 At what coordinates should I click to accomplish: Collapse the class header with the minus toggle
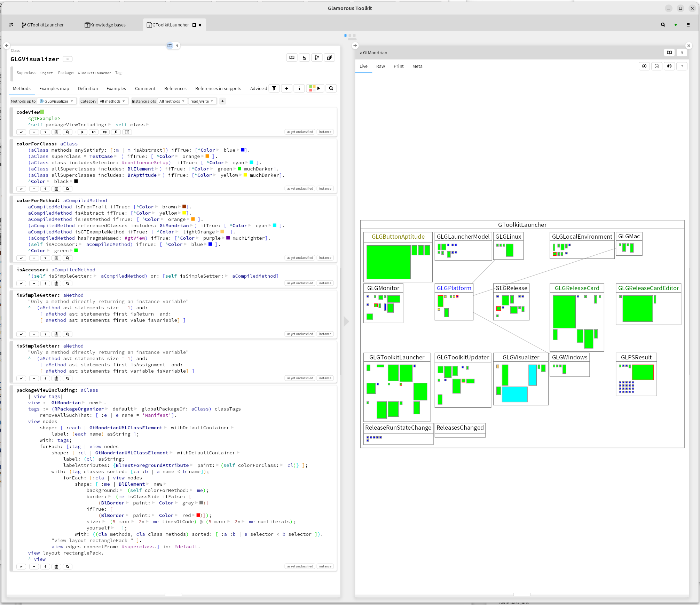[x=68, y=59]
